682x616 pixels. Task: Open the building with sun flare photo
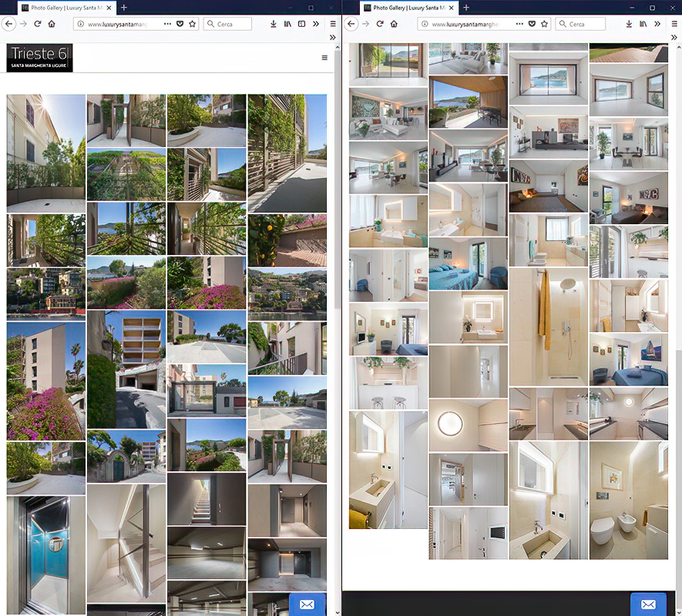46,153
